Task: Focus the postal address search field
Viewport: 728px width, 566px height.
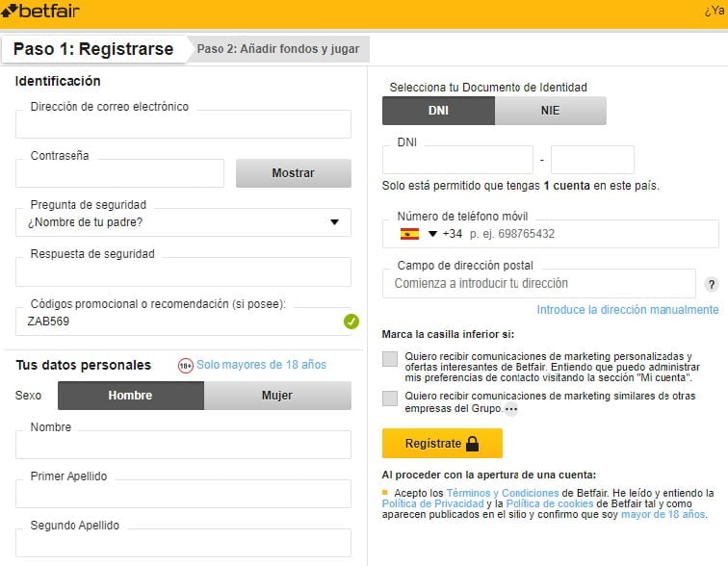Action: 539,283
